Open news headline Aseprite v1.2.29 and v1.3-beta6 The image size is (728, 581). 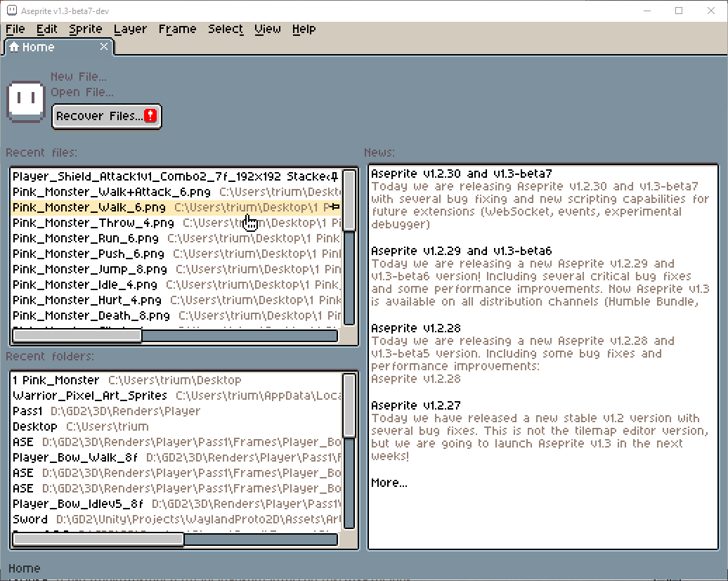(x=462, y=251)
